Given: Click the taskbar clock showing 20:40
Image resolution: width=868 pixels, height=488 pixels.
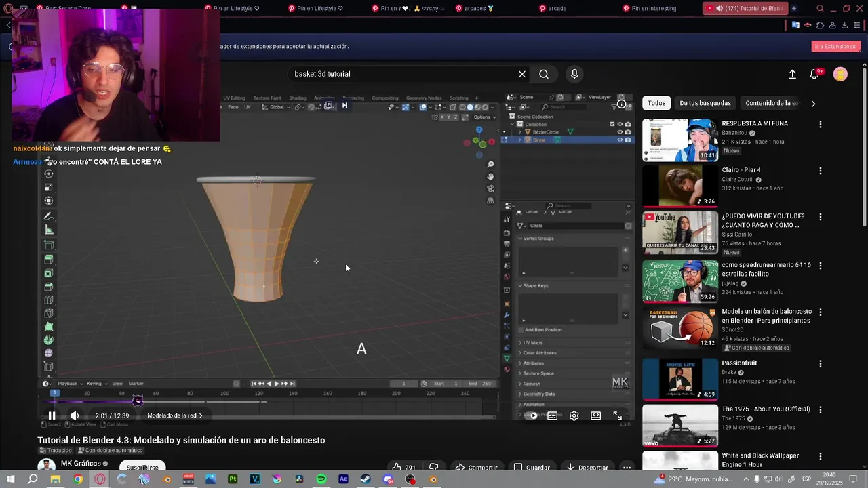Looking at the screenshot, I should click(829, 479).
